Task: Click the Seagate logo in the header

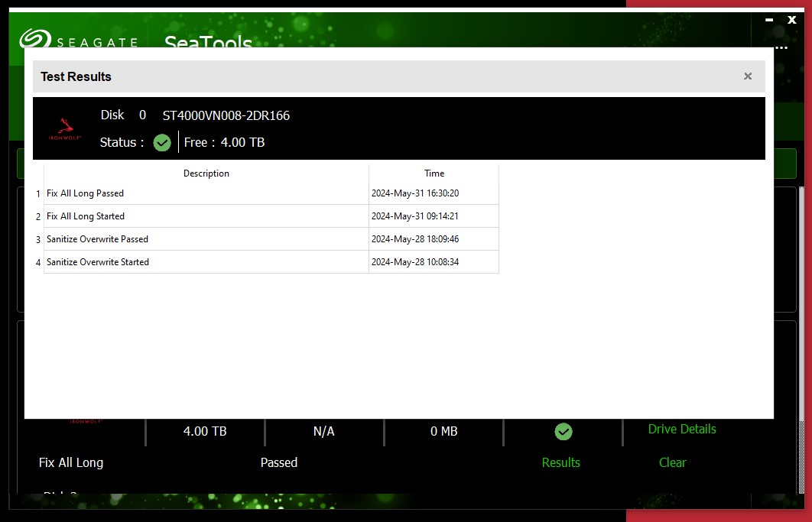Action: [78, 41]
